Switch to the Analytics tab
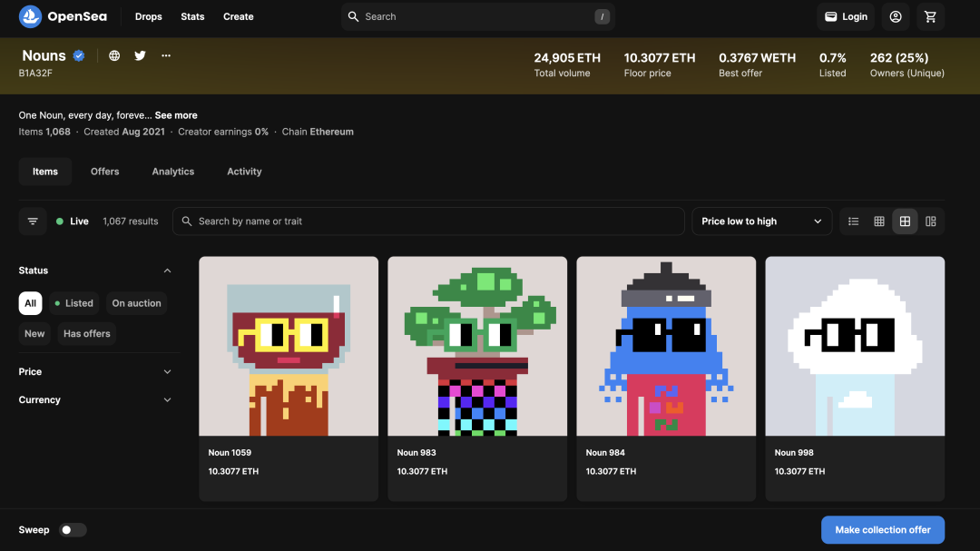The height and width of the screenshot is (551, 980). click(173, 172)
